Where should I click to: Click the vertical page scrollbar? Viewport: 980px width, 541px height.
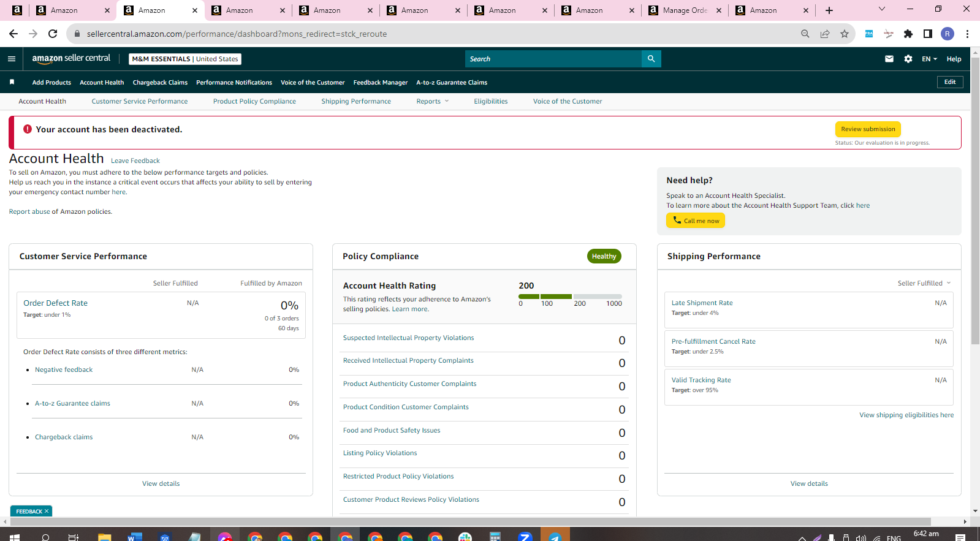975,202
